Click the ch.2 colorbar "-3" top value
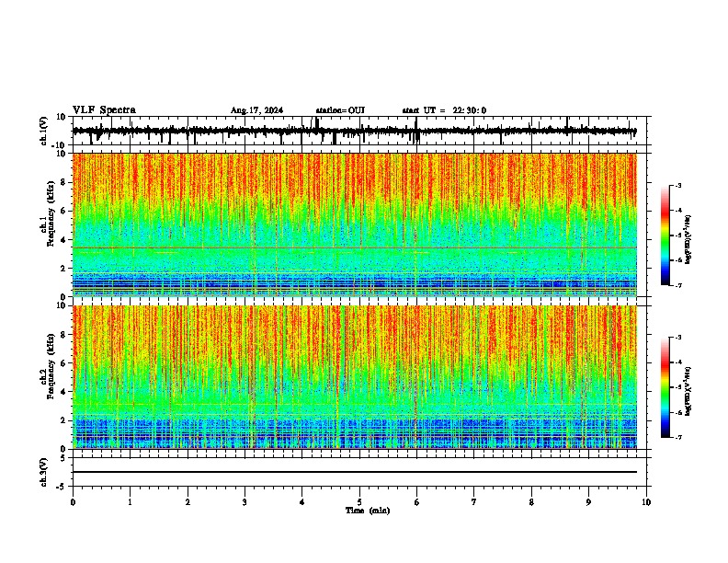This screenshot has height=563, width=728. pos(678,338)
